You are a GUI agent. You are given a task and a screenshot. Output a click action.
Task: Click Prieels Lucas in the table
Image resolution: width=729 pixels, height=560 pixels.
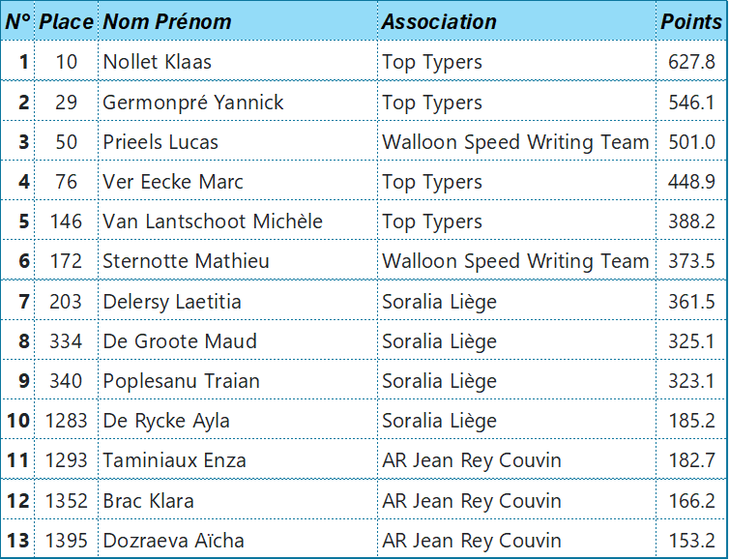tap(160, 142)
